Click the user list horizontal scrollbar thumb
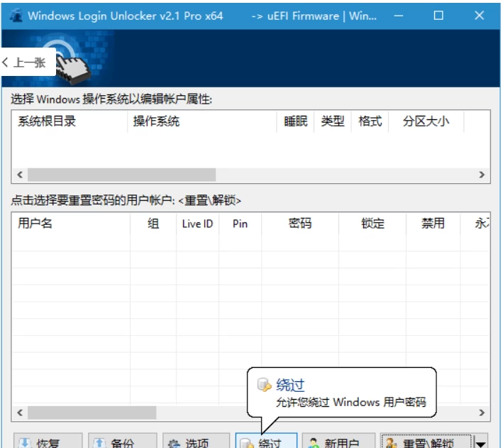Viewport: 503px width, 448px height. (92, 413)
